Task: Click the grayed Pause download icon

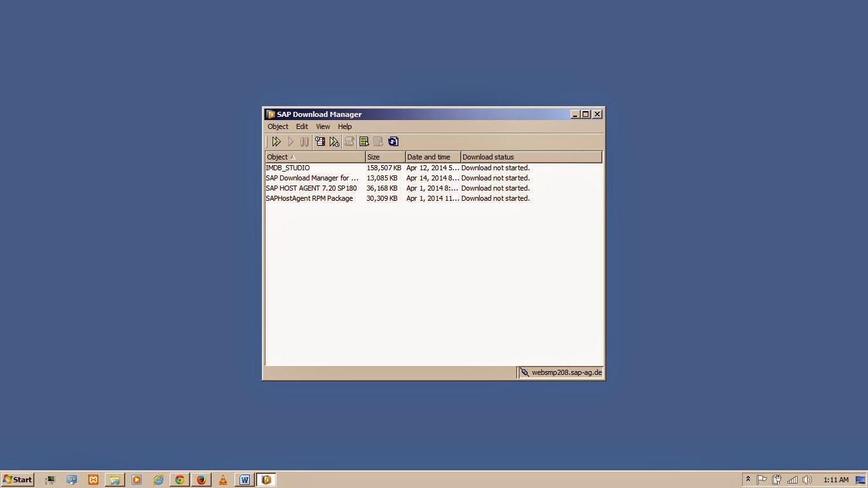Action: coord(304,142)
